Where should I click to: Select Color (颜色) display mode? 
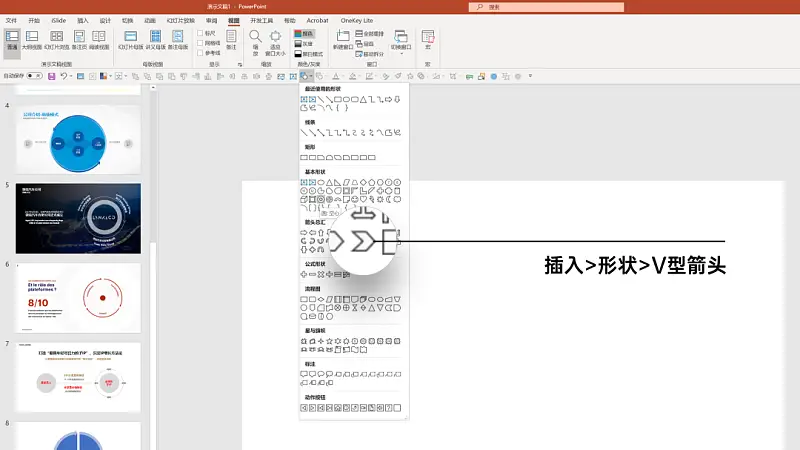(304, 34)
